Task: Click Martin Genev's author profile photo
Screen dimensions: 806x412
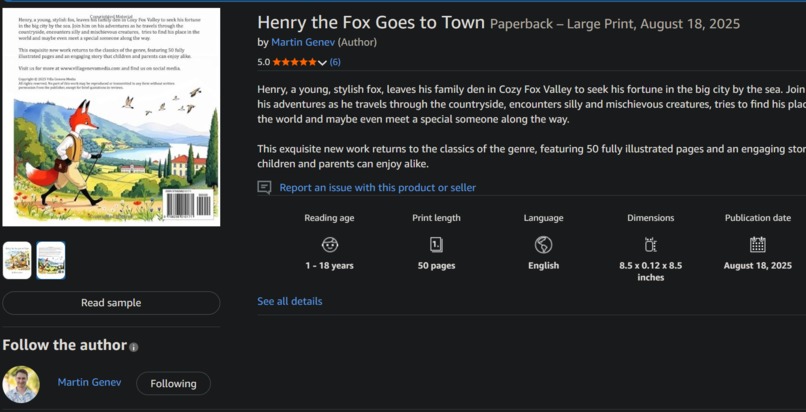Action: coord(21,384)
